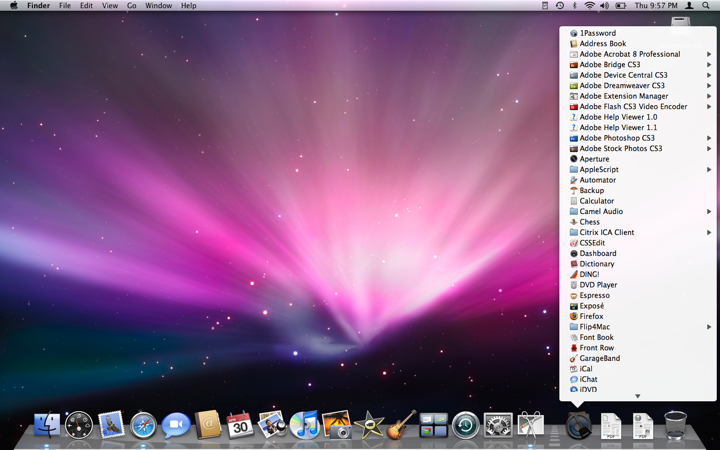Open Time Machine menu bar icon
The width and height of the screenshot is (720, 450).
(x=559, y=6)
